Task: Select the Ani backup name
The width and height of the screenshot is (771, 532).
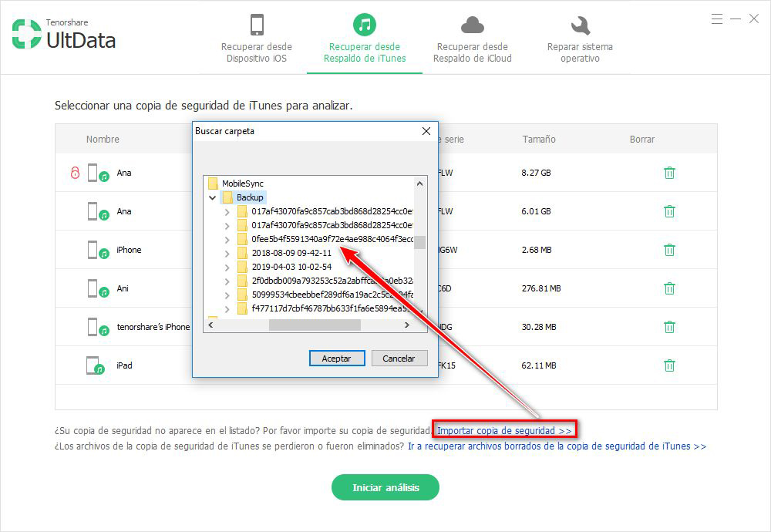Action: click(x=123, y=288)
